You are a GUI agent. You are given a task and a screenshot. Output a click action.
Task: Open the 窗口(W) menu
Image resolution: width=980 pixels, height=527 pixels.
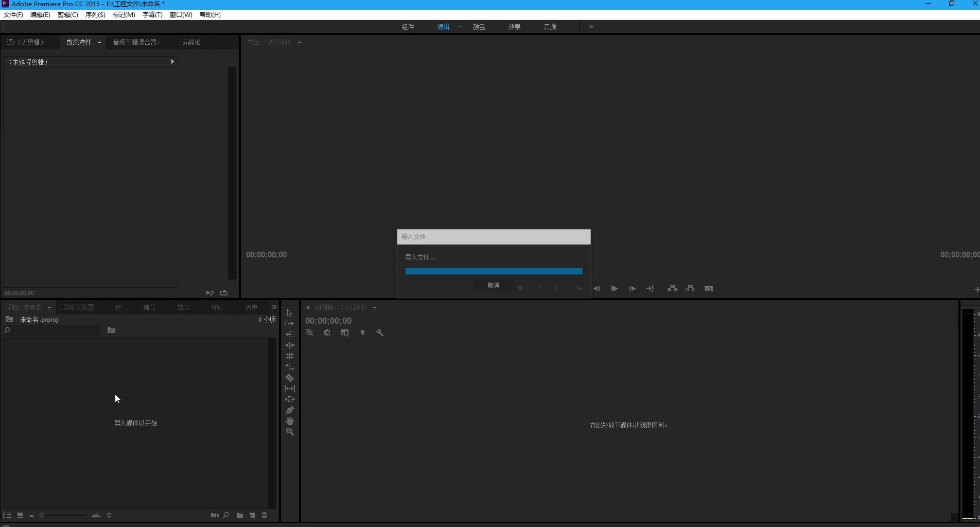point(181,15)
